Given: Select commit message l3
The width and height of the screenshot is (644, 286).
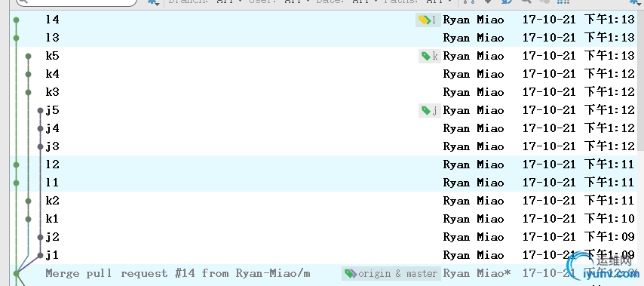Looking at the screenshot, I should point(52,38).
